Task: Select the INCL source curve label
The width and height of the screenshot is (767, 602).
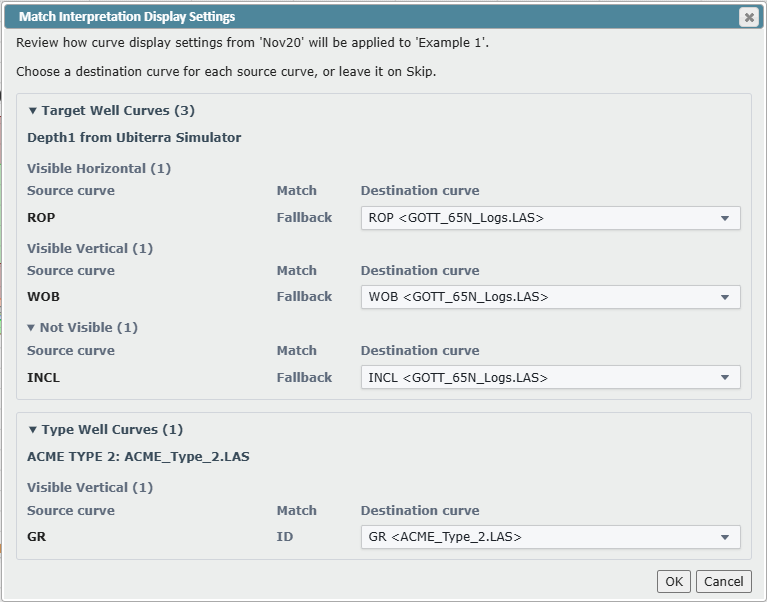Action: point(44,378)
